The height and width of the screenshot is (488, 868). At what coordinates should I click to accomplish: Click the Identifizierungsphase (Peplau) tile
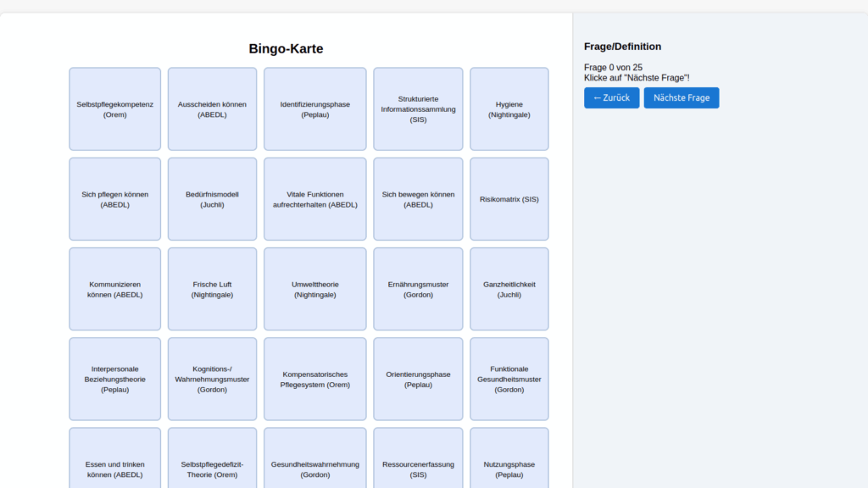(314, 109)
